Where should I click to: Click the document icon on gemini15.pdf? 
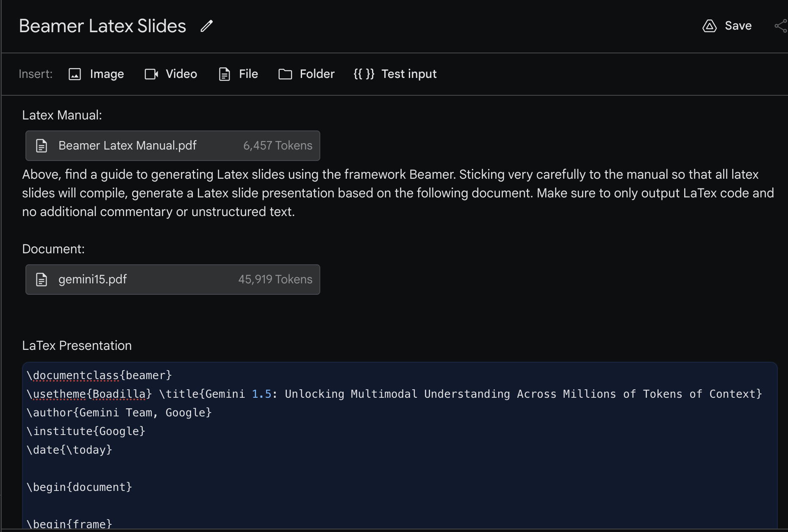(41, 280)
